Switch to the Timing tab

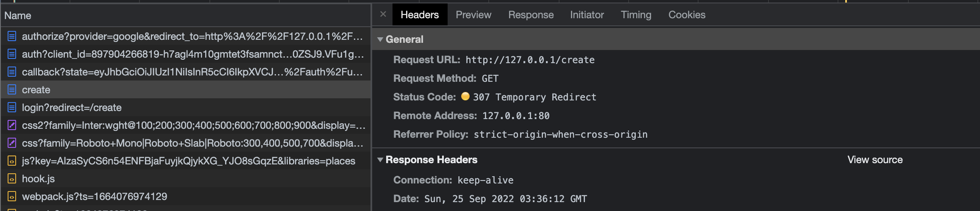636,15
